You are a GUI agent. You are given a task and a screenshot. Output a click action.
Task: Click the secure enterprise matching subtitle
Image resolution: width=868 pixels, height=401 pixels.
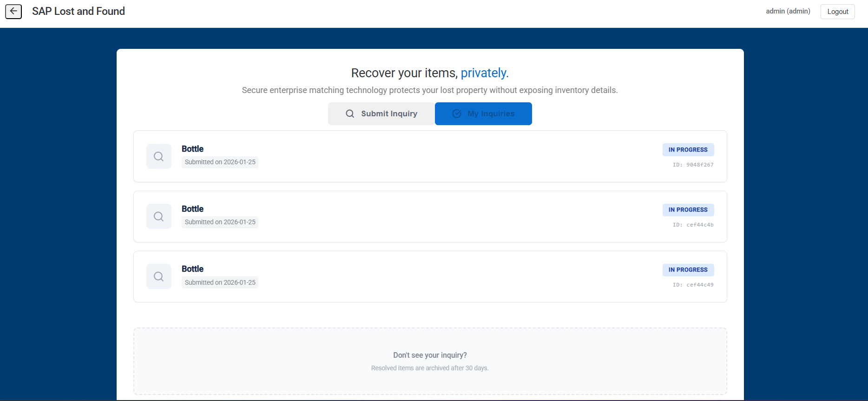click(430, 90)
